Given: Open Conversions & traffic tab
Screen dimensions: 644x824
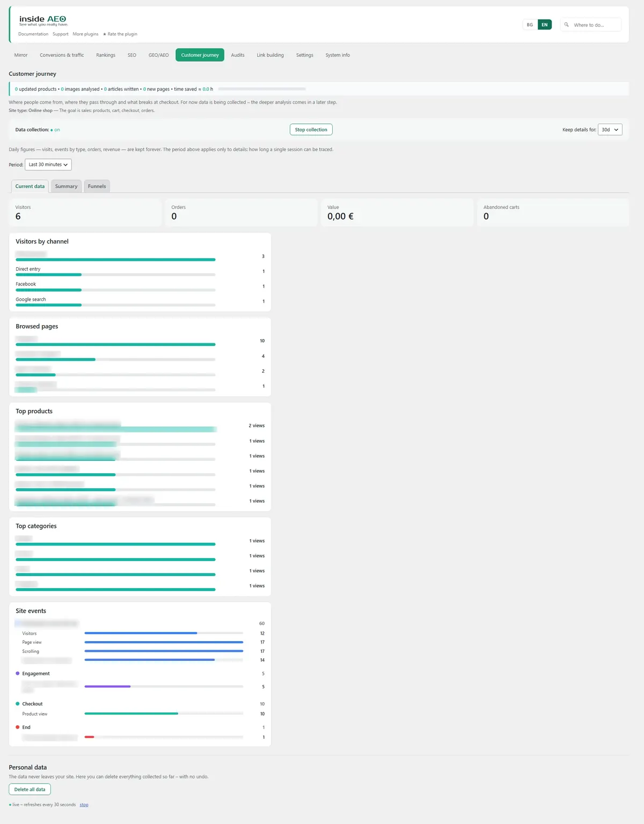Looking at the screenshot, I should (62, 55).
